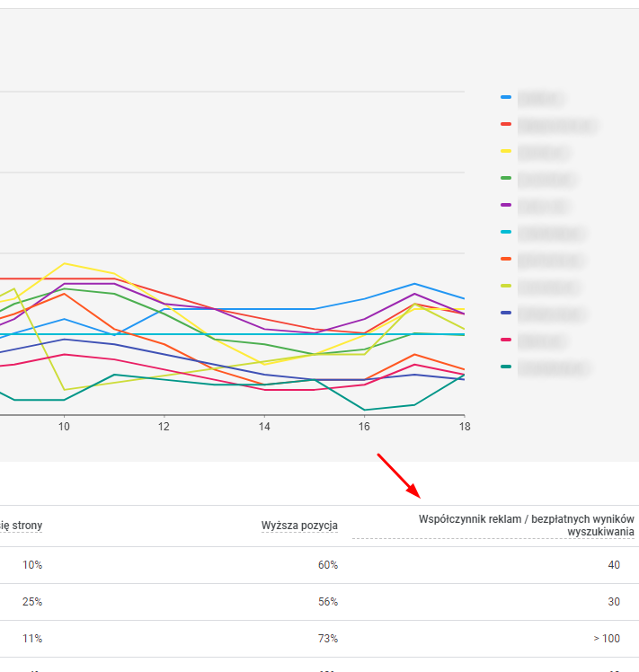Click the light blue legend color marker
The image size is (639, 672).
coord(506,97)
